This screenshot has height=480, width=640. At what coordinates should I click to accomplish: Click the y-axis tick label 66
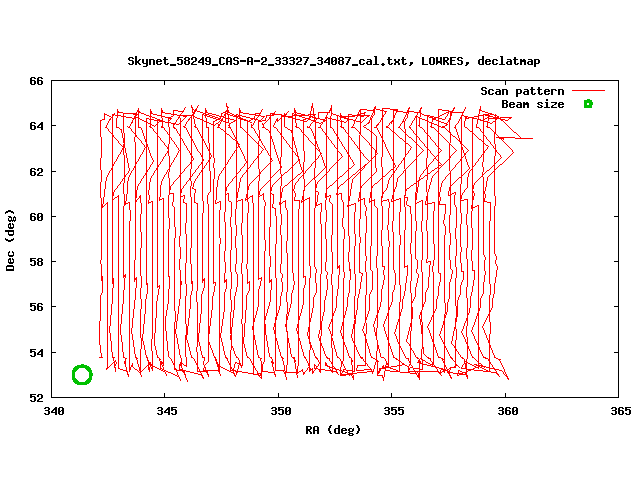36,81
